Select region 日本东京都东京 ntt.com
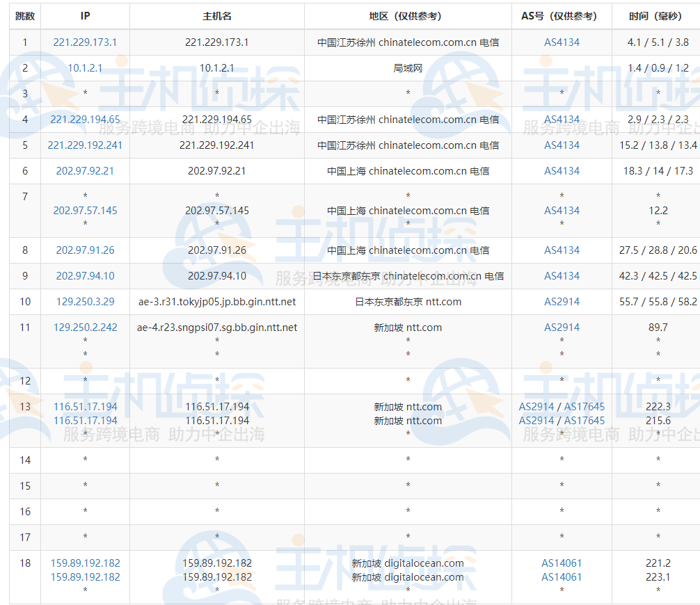700x605 pixels. coord(408,302)
